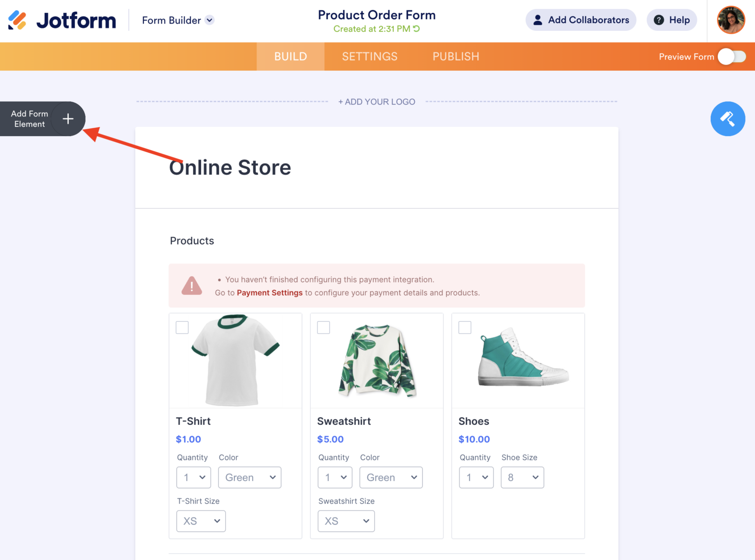Click the revision undo icon next to creation time
Image resolution: width=755 pixels, height=560 pixels.
tap(416, 28)
